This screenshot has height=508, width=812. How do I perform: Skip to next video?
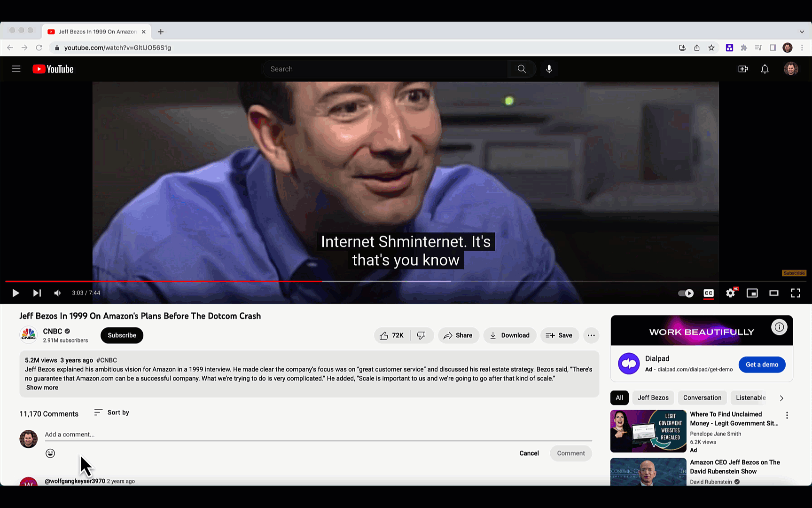tap(37, 293)
